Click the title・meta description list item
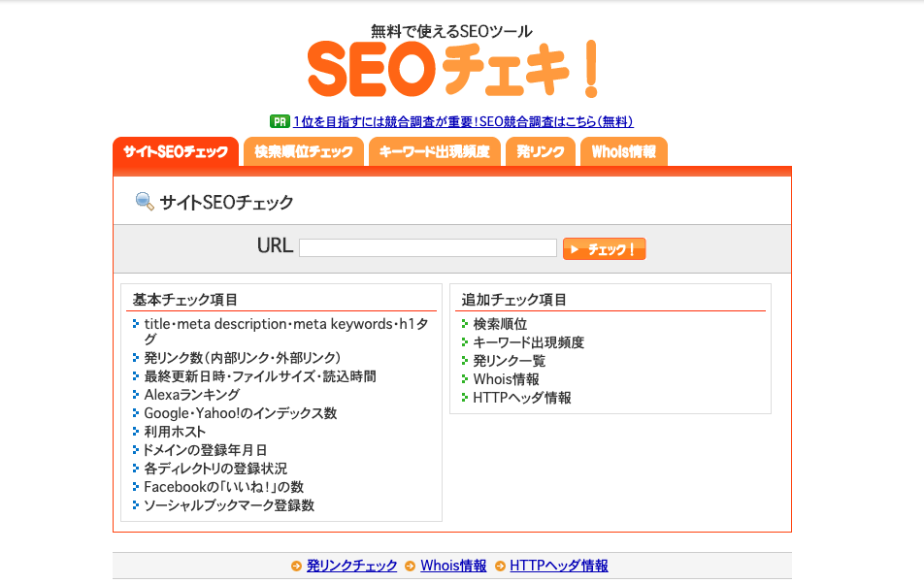The height and width of the screenshot is (583, 924). pos(285,331)
